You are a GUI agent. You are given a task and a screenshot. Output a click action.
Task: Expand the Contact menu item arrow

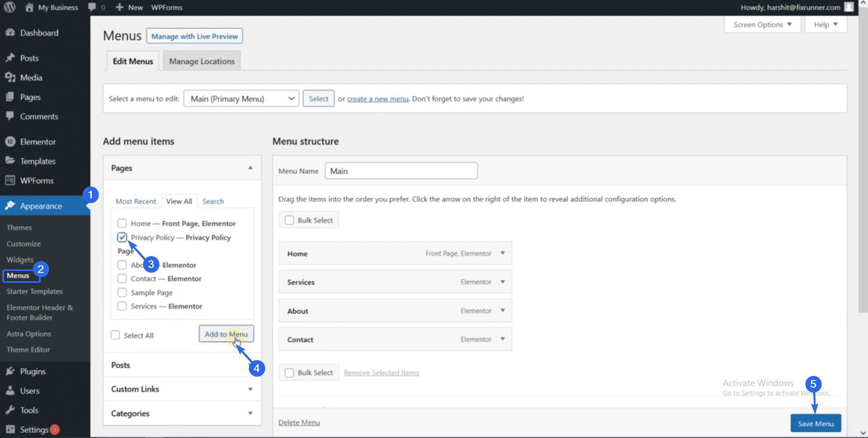(x=503, y=339)
